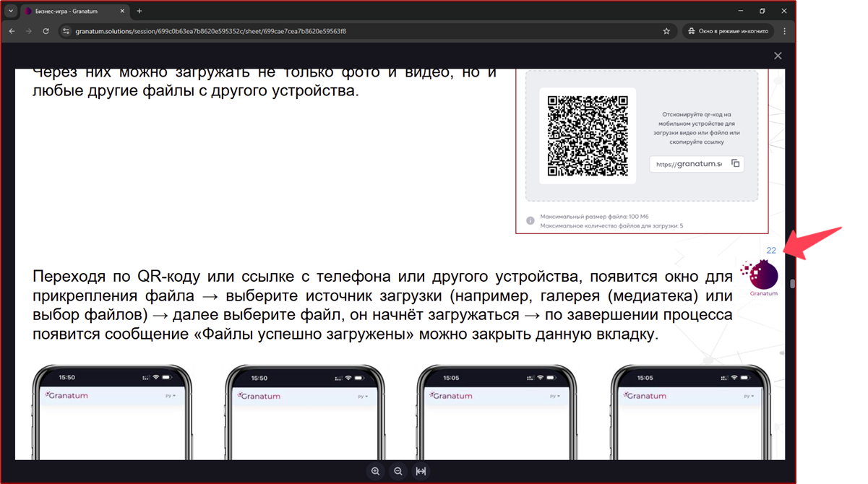The image size is (868, 484).
Task: Click the page scrollbar thumb
Action: click(x=792, y=283)
